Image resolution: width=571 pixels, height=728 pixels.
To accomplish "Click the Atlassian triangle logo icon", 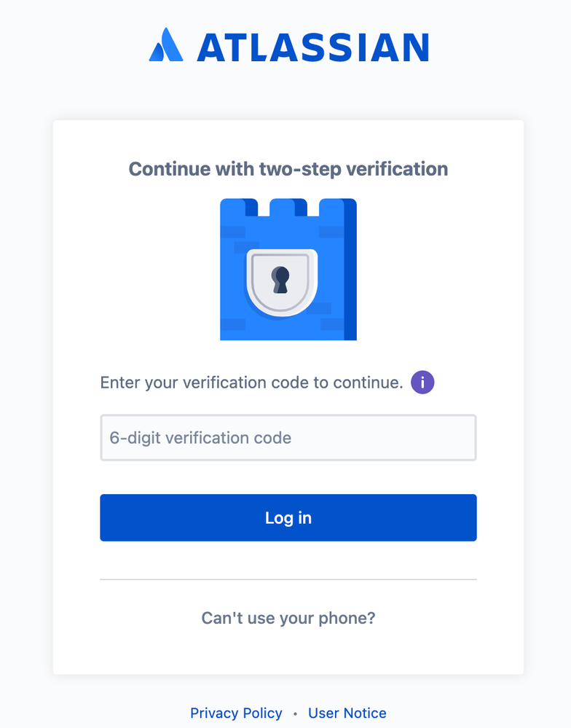I will click(165, 44).
